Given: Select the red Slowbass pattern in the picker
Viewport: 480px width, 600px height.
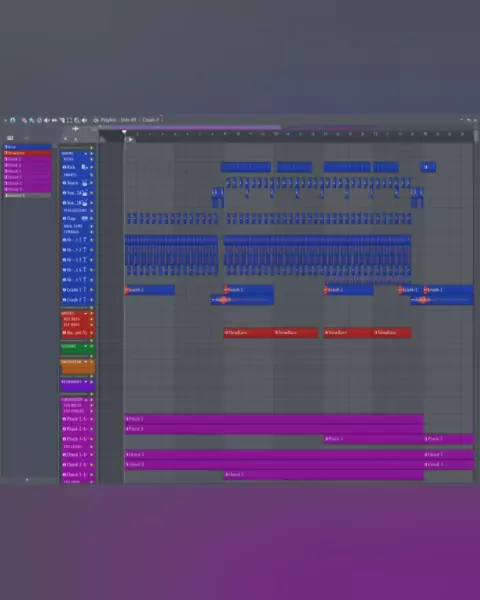Looking at the screenshot, I should 28,153.
